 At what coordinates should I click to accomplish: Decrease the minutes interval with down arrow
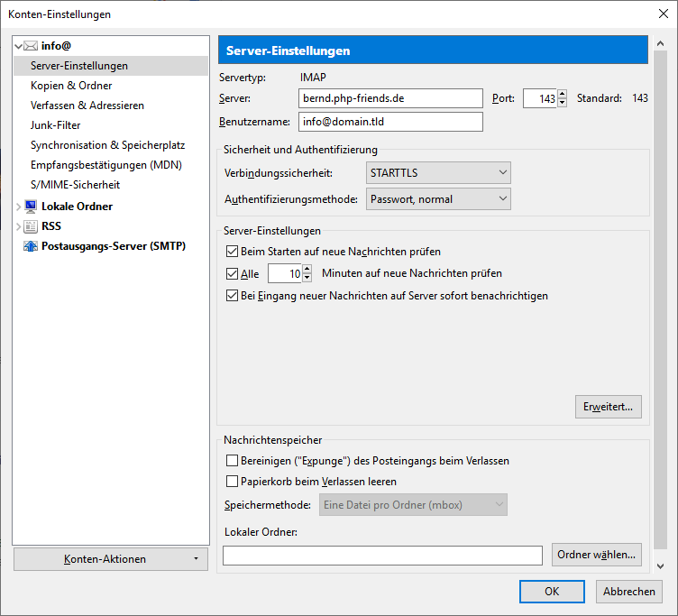pyautogui.click(x=307, y=278)
